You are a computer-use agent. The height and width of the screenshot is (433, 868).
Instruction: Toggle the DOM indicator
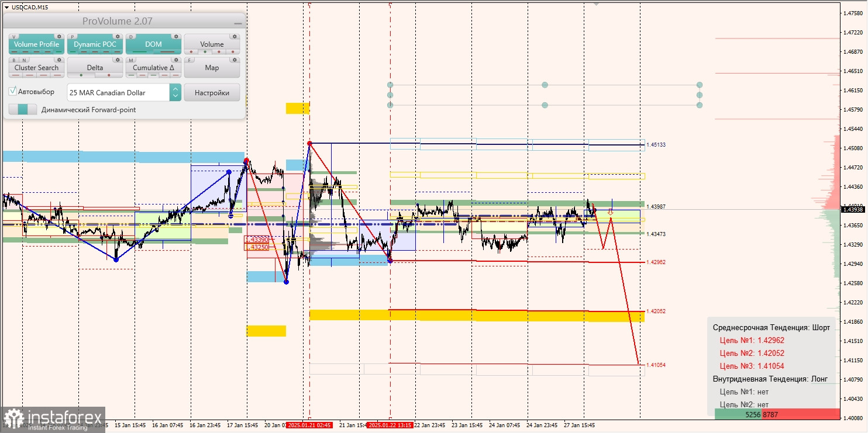(153, 44)
